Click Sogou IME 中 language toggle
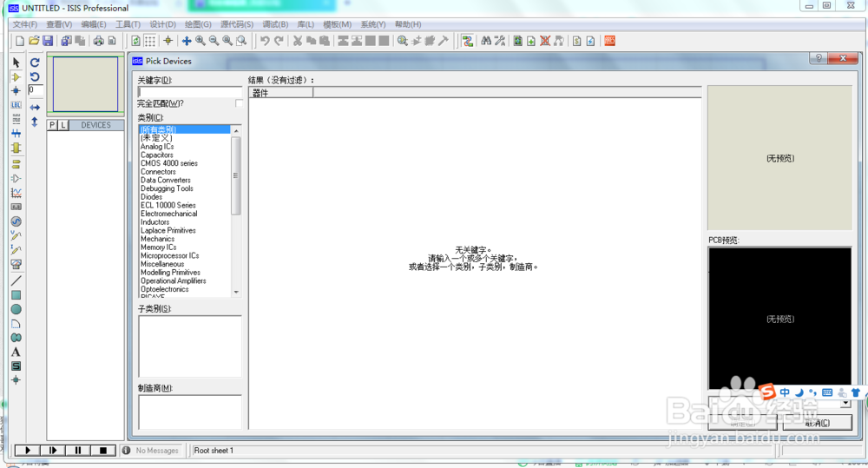868x468 pixels. [x=785, y=392]
